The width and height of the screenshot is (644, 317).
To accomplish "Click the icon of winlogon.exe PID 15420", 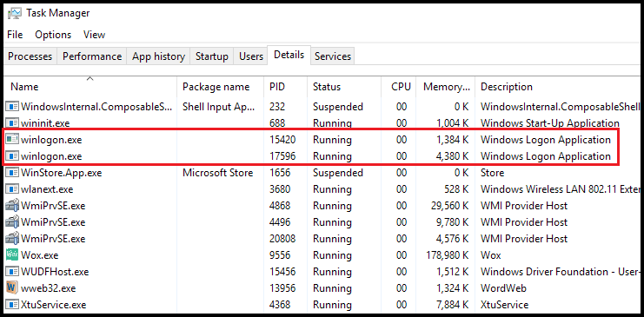I will [x=12, y=140].
